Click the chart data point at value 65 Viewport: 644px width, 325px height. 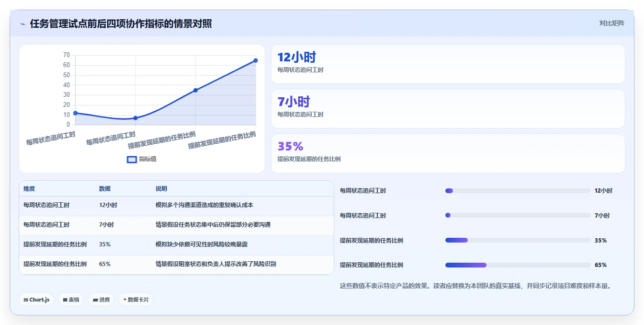click(x=256, y=60)
